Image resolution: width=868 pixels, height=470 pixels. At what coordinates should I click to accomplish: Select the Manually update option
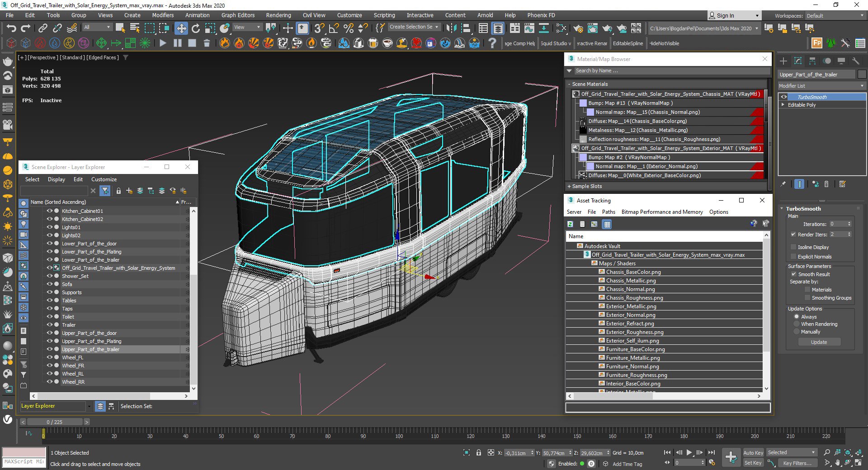pos(797,332)
